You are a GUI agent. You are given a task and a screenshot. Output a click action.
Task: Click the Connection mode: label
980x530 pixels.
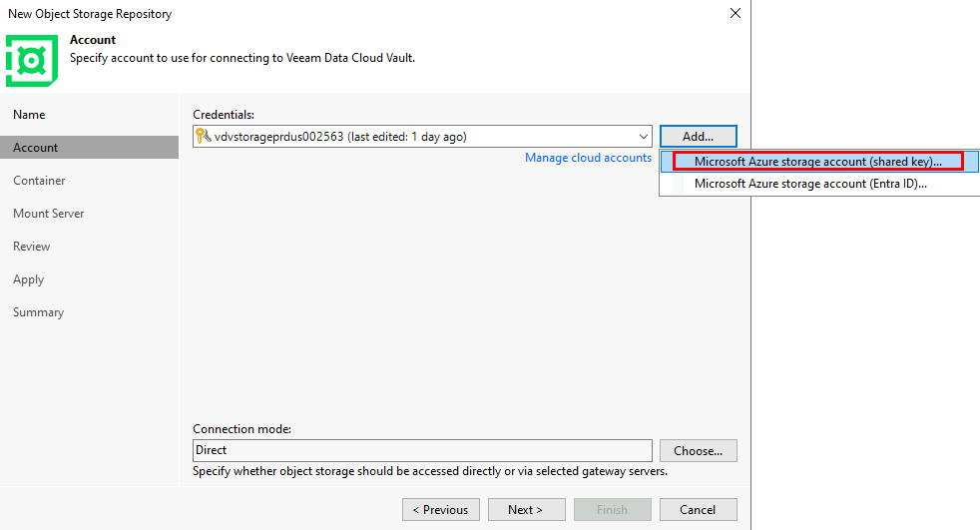(x=242, y=429)
